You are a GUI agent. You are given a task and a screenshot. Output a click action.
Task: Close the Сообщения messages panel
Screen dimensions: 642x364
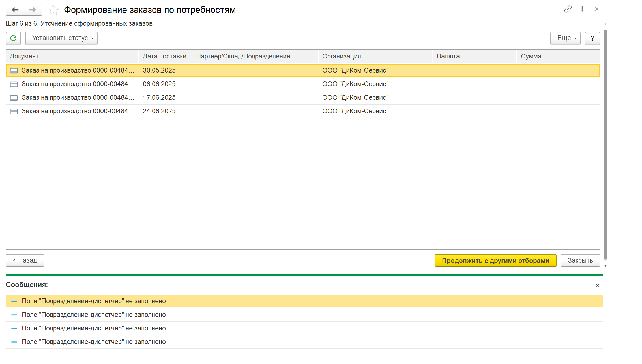pyautogui.click(x=597, y=286)
